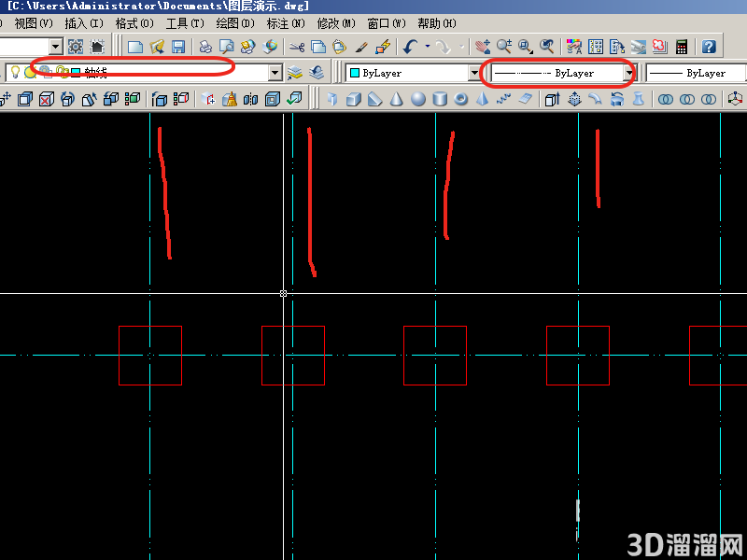
Task: Expand the color control ByLayer dropdown
Action: point(474,73)
